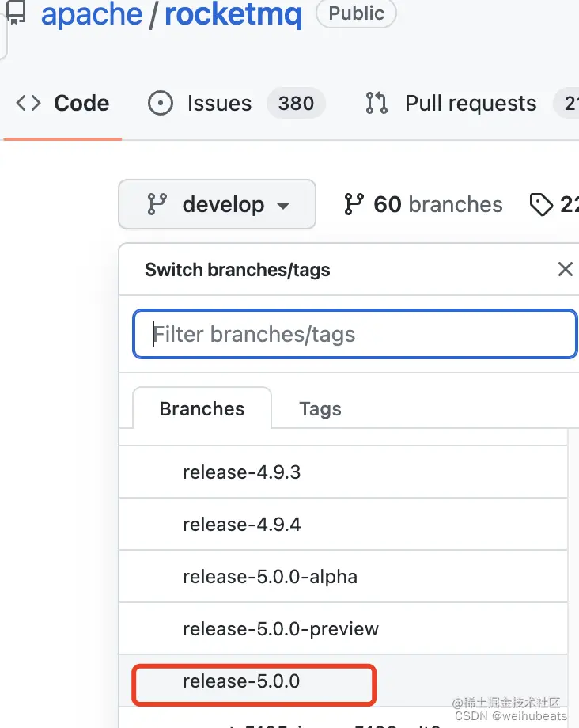The width and height of the screenshot is (579, 728).
Task: Click the Pull requests icon
Action: click(377, 103)
